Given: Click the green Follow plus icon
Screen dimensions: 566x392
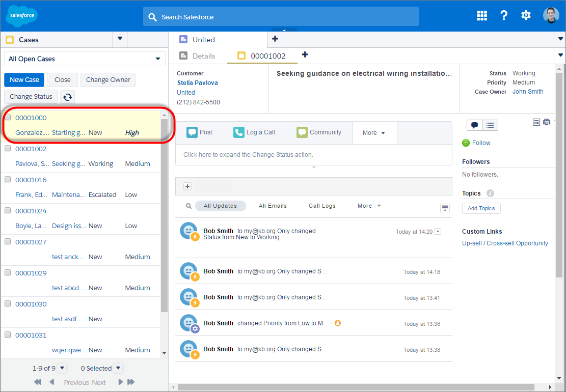Looking at the screenshot, I should tap(466, 143).
